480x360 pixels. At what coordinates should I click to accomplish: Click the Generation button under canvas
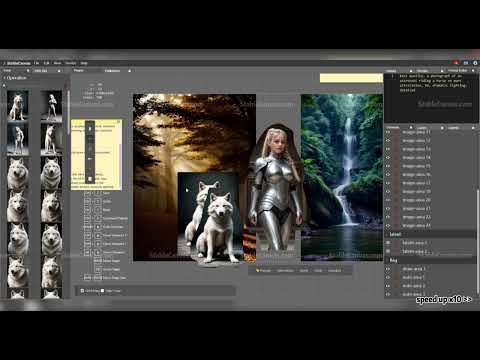(285, 270)
